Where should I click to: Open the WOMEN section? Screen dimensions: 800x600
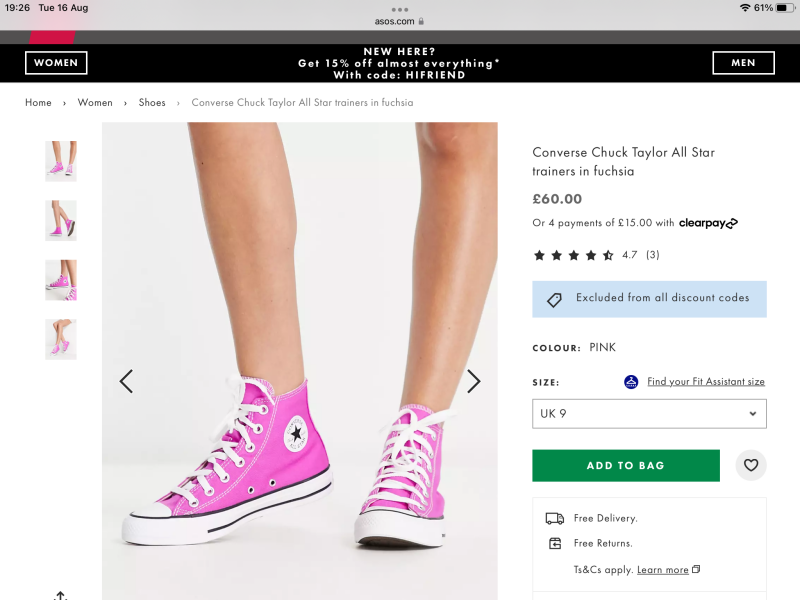pos(56,62)
